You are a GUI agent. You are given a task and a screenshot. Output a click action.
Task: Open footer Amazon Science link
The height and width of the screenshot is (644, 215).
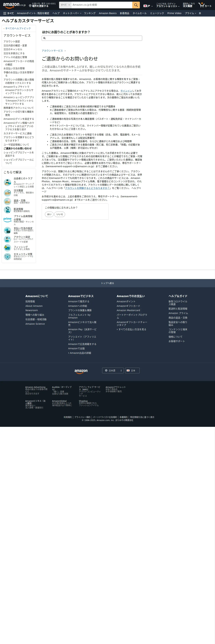click(x=35, y=324)
